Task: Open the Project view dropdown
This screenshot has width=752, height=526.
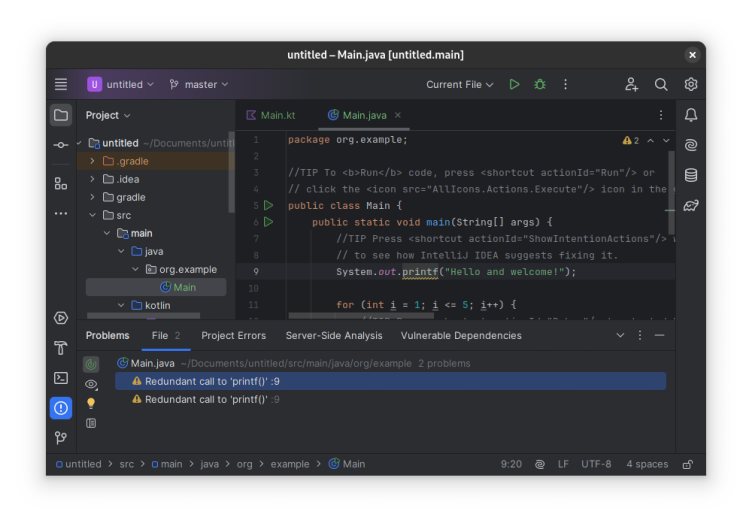Action: click(108, 116)
